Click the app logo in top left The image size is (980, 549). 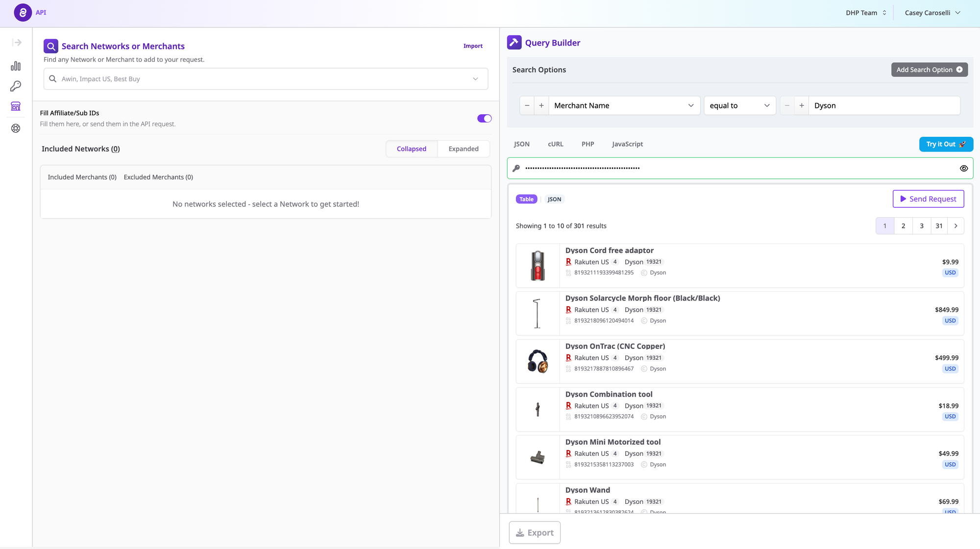coord(23,13)
